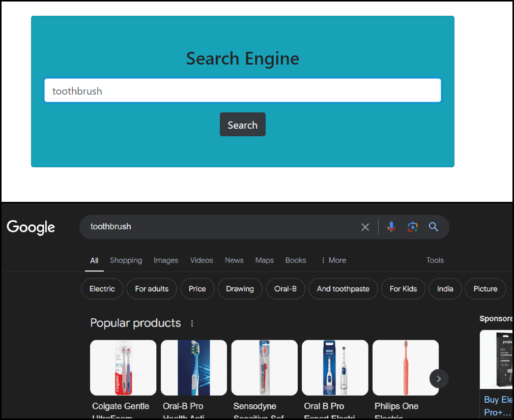Clear the Google search with the X icon
Viewport: 514px width, 420px height.
pyautogui.click(x=365, y=227)
